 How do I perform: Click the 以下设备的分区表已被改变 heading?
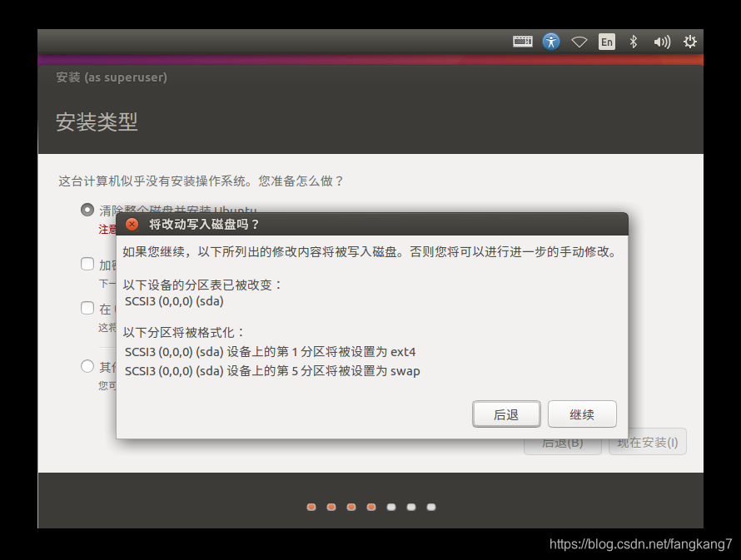[x=202, y=285]
